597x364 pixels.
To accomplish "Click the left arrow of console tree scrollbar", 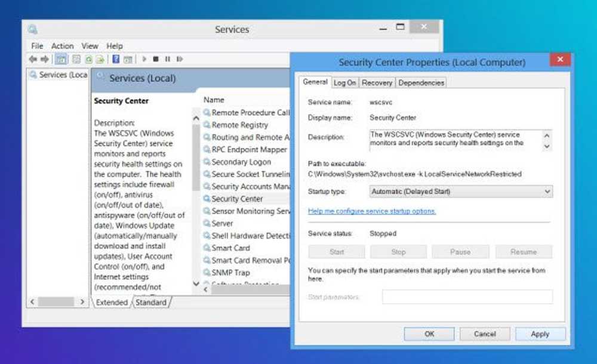I will pos(32,302).
